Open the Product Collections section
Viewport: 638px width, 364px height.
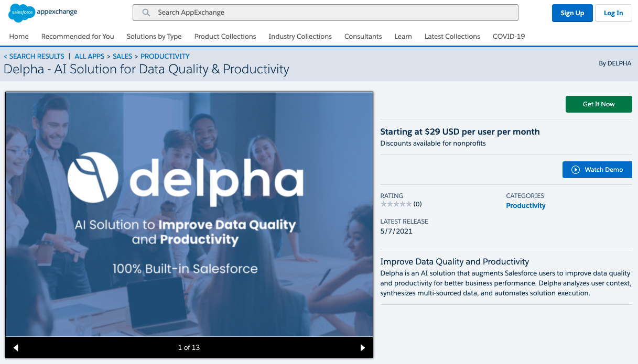pos(225,37)
